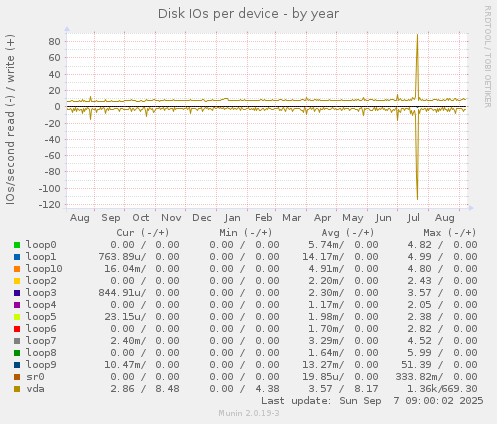Viewport: 497px width, 424px height.
Task: Click the loop9 max value '51.39'
Action: tap(416, 365)
